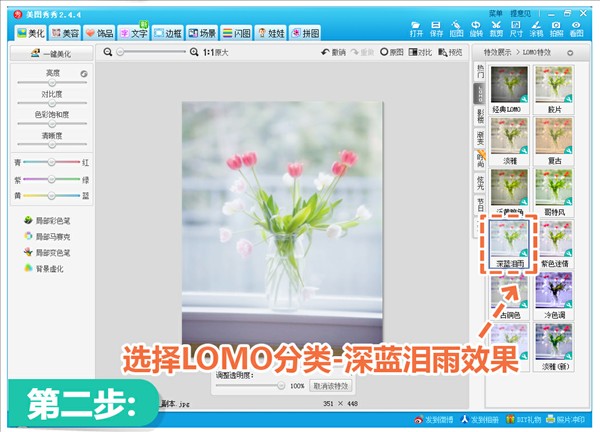Image resolution: width=600 pixels, height=432 pixels.
Task: Open the 旋转 rotate tool
Action: [476, 29]
